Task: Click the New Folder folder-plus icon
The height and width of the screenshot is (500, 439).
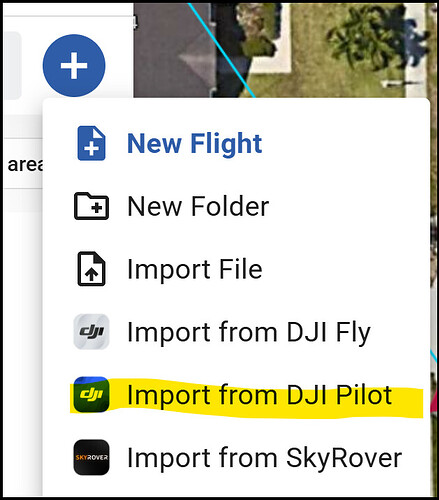Action: pos(91,206)
